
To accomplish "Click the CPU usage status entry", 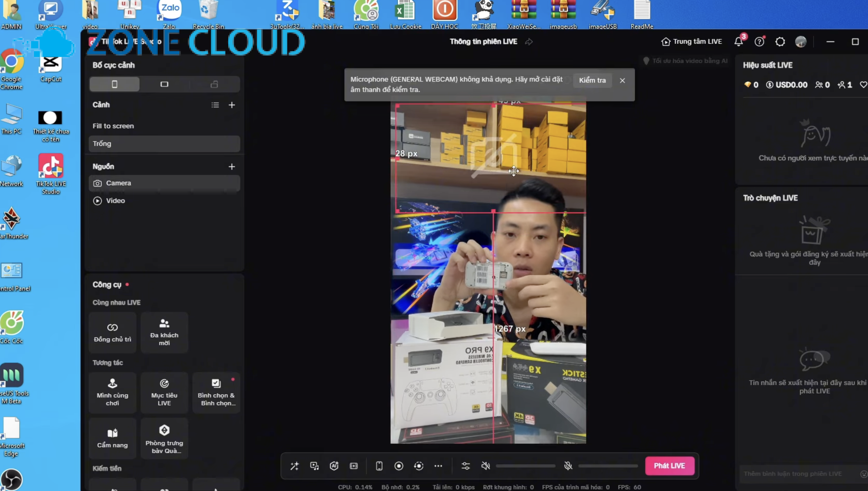I will [x=355, y=487].
